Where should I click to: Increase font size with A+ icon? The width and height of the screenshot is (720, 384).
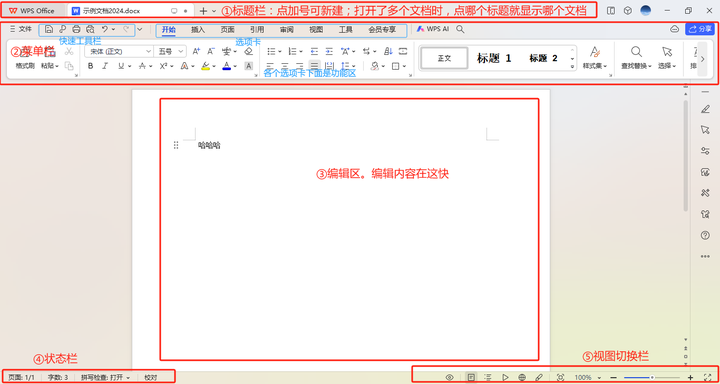196,51
